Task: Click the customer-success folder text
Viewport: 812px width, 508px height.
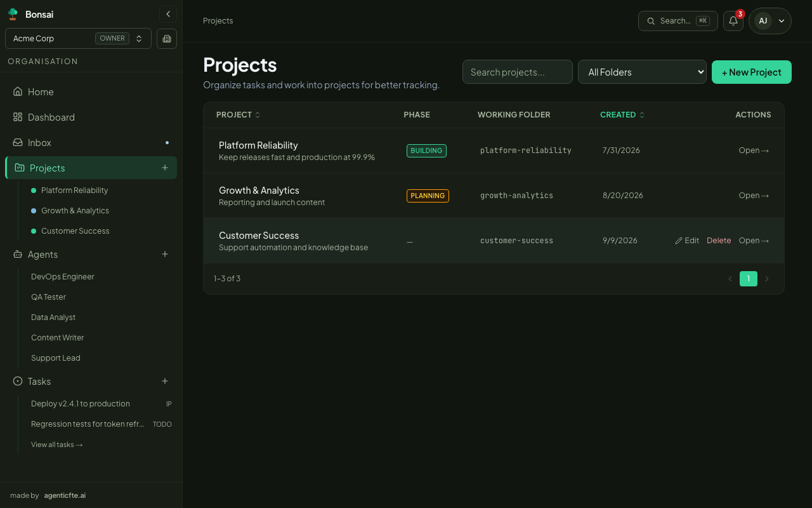Action: click(516, 241)
